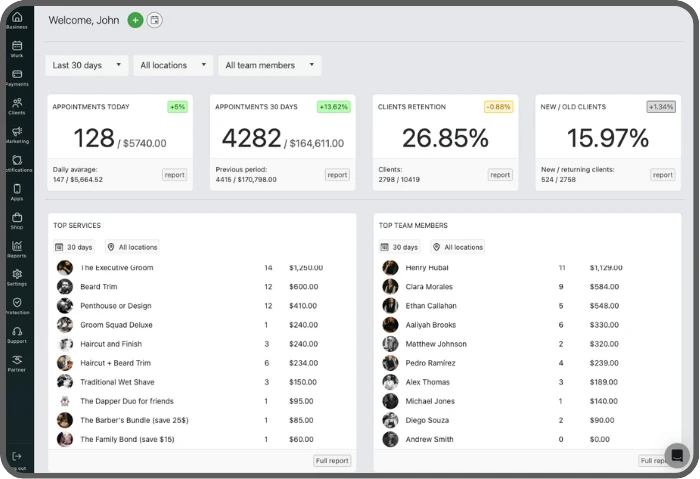Viewport: 700px width, 479px height.
Task: Open the Protection shield in sidebar
Action: [x=17, y=306]
